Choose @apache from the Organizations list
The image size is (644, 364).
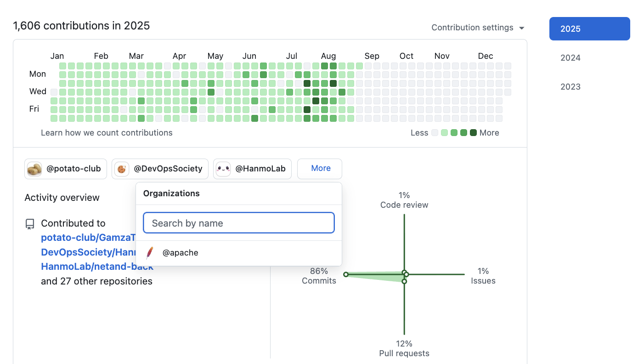180,253
